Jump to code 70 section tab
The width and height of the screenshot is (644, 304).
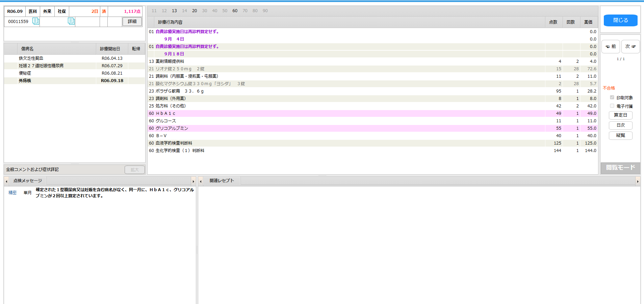[x=245, y=11]
